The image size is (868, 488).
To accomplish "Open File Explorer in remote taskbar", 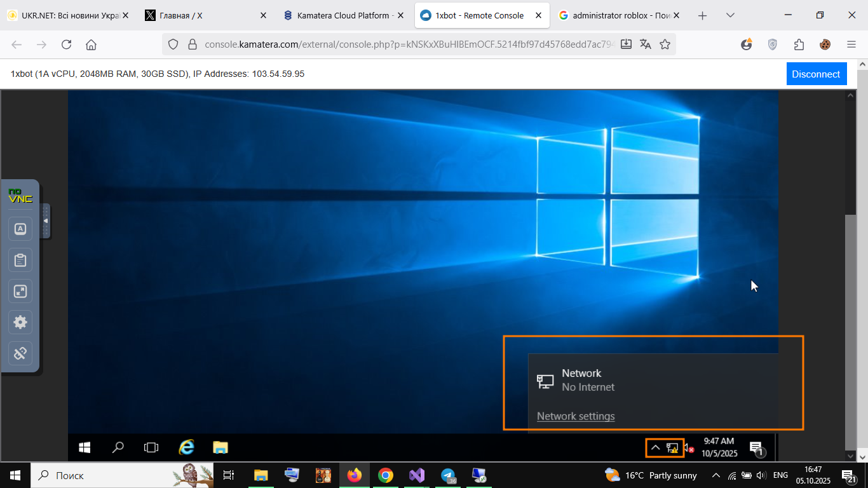I will [220, 447].
